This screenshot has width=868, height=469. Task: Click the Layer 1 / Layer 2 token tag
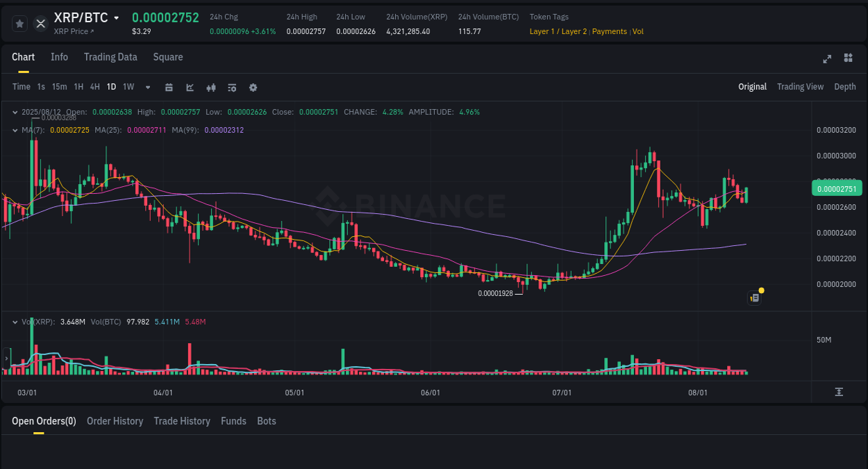pos(558,32)
